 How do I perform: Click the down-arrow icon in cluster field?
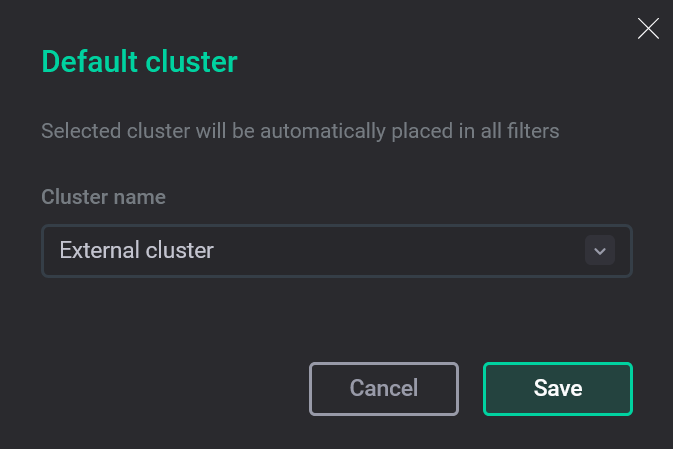[599, 251]
